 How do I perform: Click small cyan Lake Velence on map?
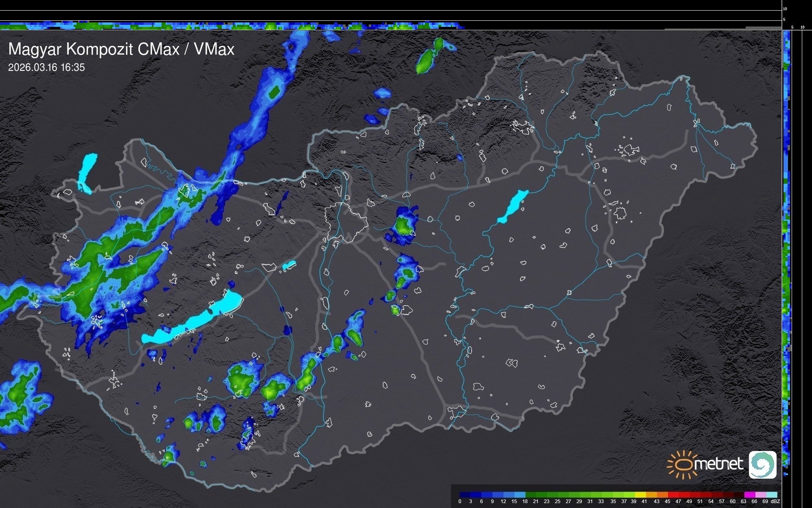(x=289, y=265)
